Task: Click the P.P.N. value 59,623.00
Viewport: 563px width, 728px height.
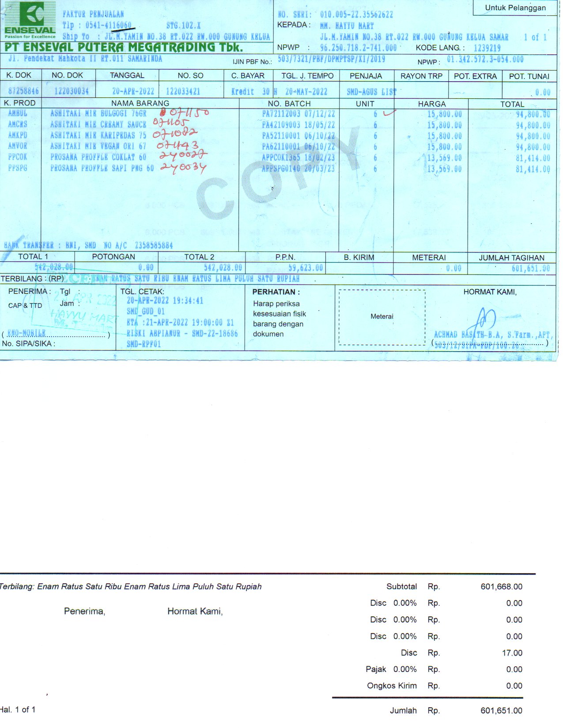Action: (x=306, y=268)
